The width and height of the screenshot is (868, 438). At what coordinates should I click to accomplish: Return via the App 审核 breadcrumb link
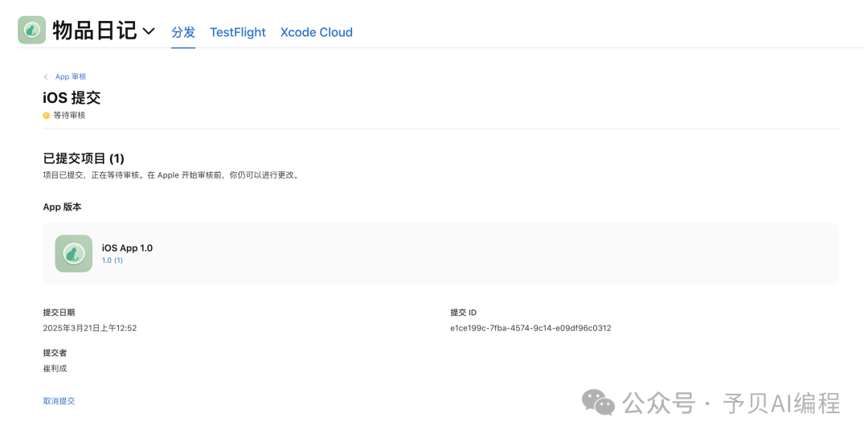coord(71,77)
